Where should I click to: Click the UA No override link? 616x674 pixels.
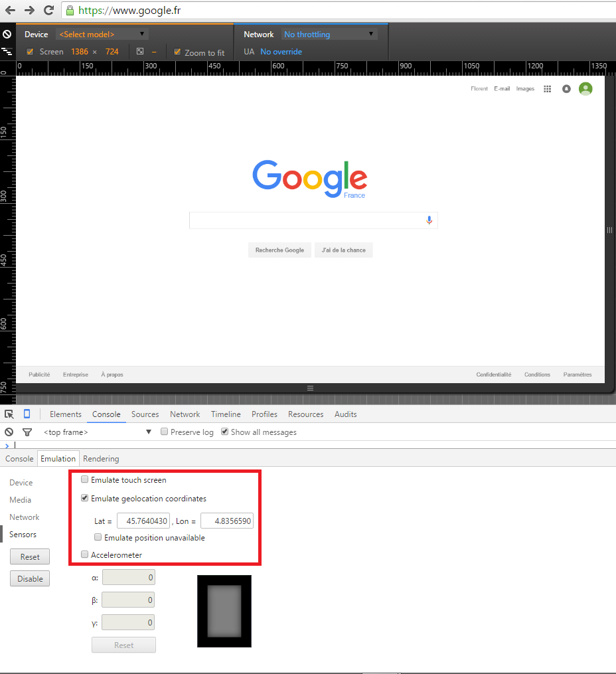[x=281, y=52]
